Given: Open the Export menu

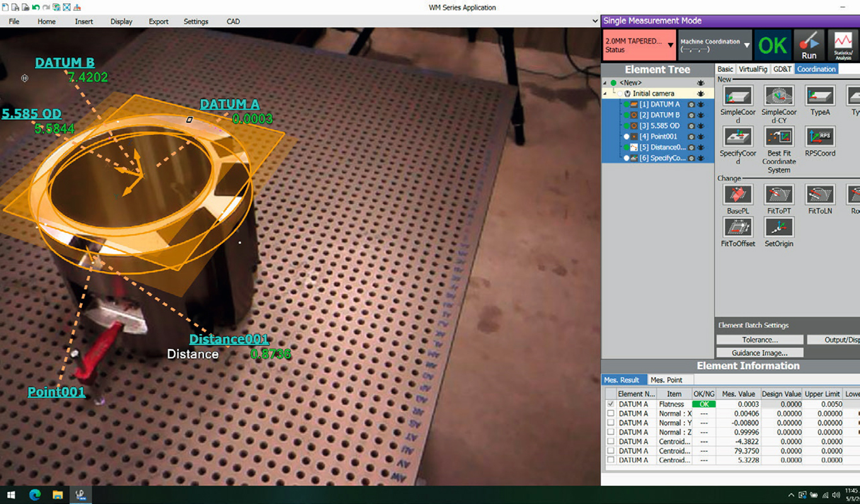Looking at the screenshot, I should 158,21.
